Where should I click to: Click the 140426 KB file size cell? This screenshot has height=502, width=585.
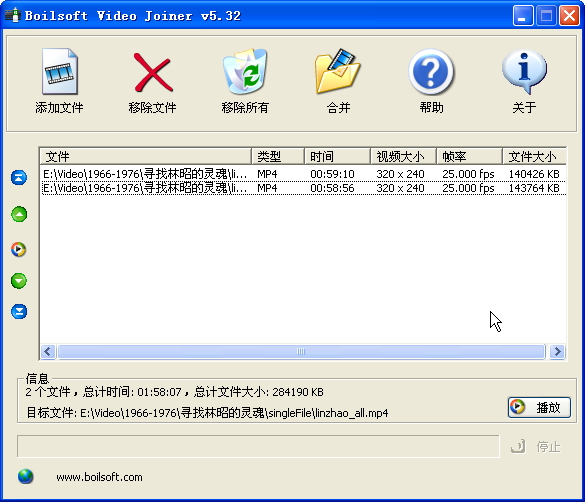[534, 174]
